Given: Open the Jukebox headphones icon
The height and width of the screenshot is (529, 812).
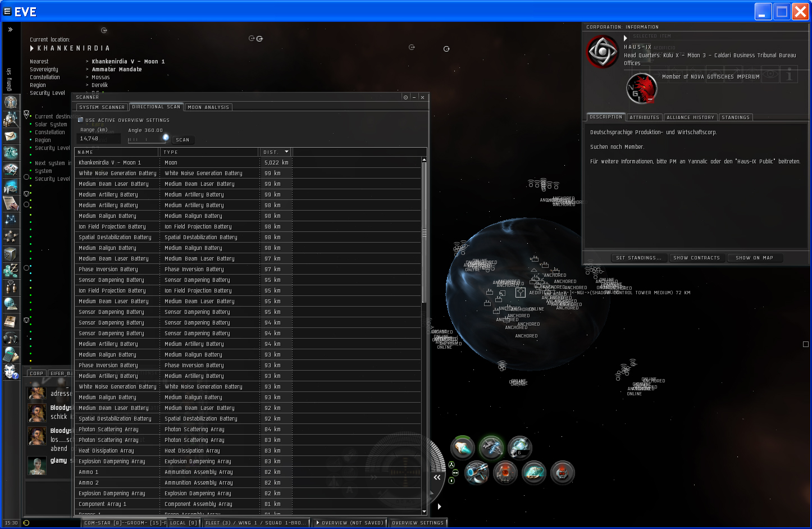Looking at the screenshot, I should click(11, 338).
